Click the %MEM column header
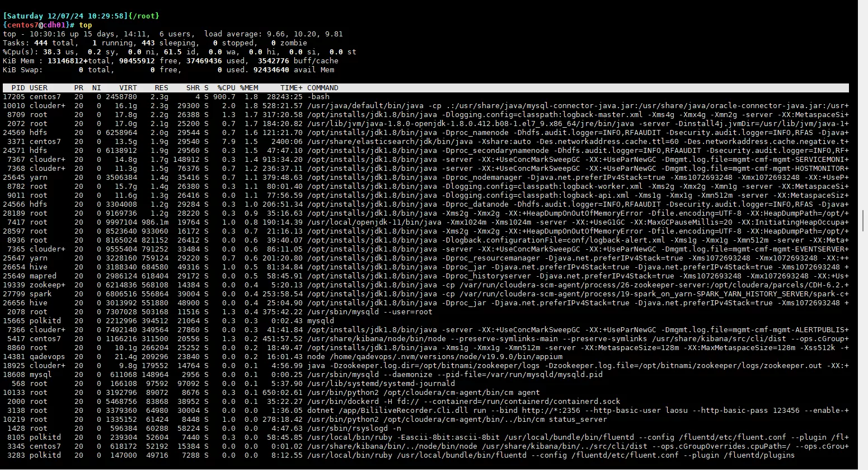 pos(249,88)
